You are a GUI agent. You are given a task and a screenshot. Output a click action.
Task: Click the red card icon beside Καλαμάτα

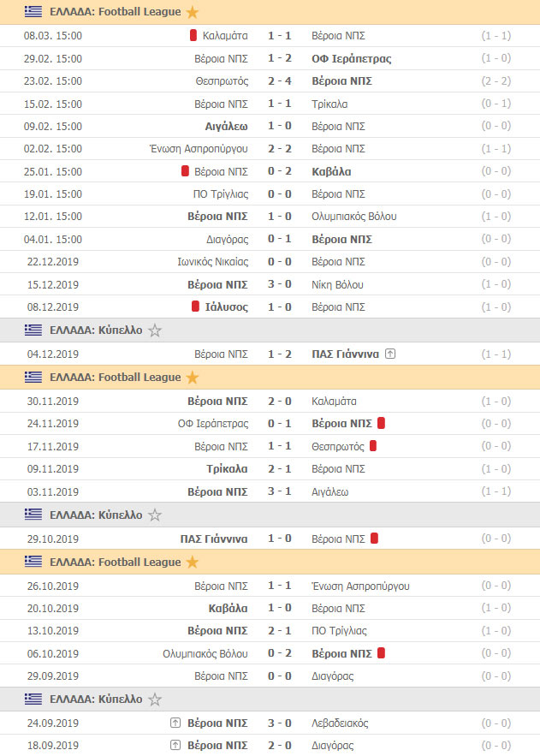193,35
